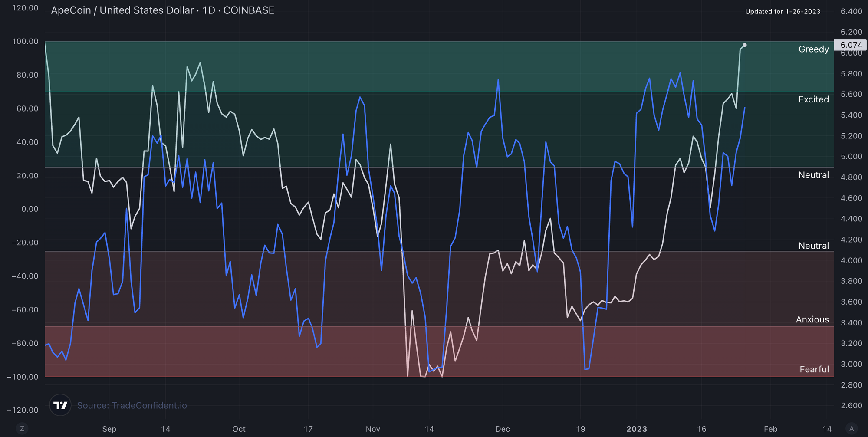Click the 5.000 value on right price scale
868x437 pixels.
pos(852,157)
